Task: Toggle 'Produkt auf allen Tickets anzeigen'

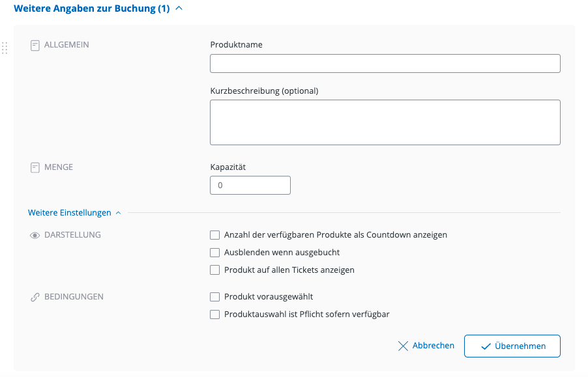Action: click(214, 270)
